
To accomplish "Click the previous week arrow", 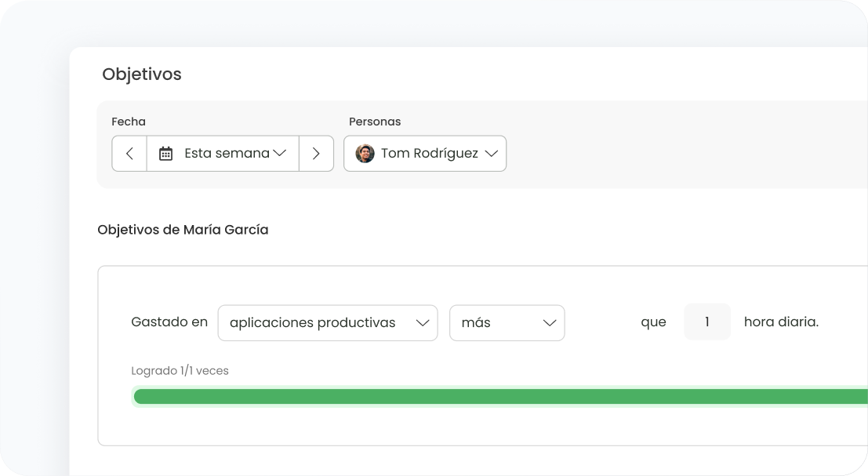I will click(129, 154).
